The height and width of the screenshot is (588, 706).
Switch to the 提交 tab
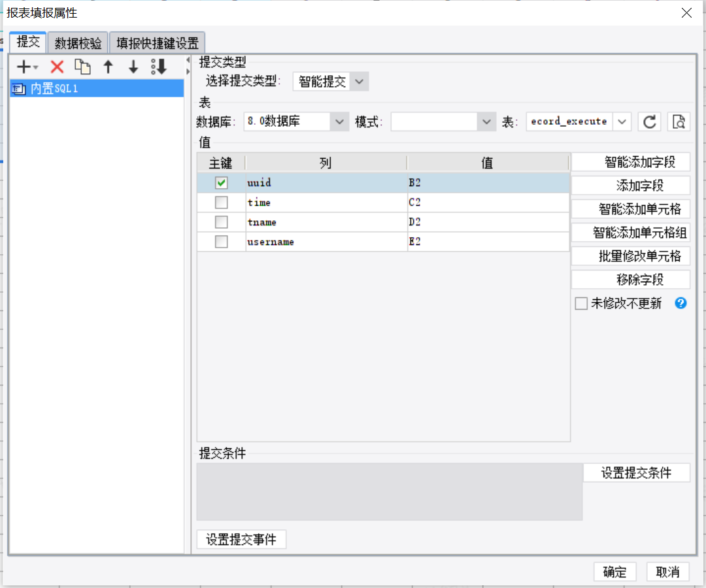coord(28,42)
